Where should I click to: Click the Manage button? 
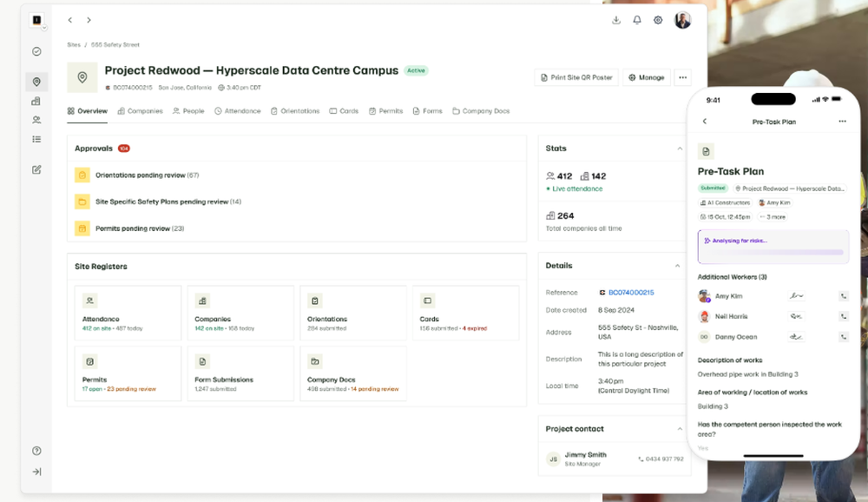point(647,77)
